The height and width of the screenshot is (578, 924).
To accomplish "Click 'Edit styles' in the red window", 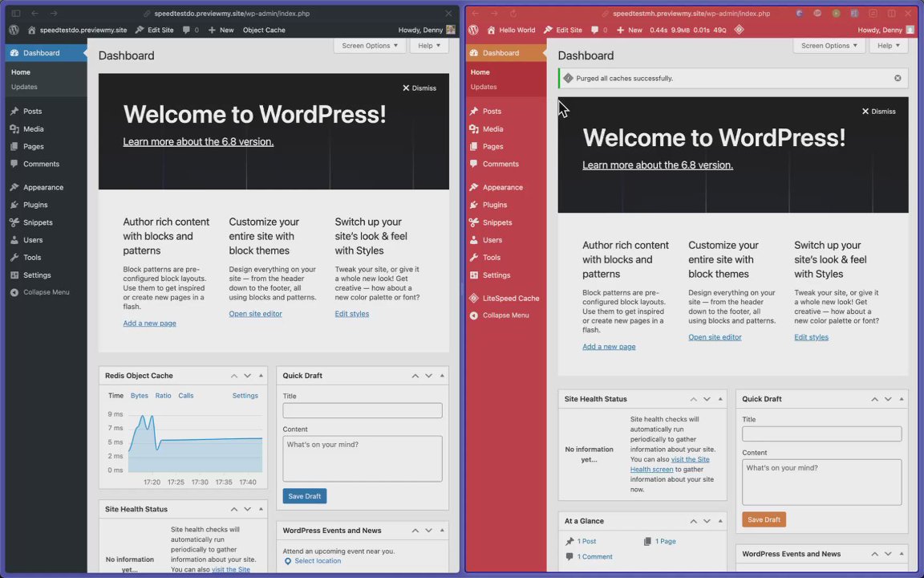I will (x=811, y=337).
